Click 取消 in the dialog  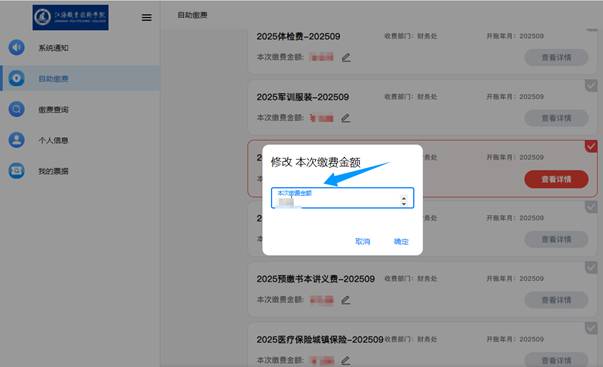[x=362, y=242]
